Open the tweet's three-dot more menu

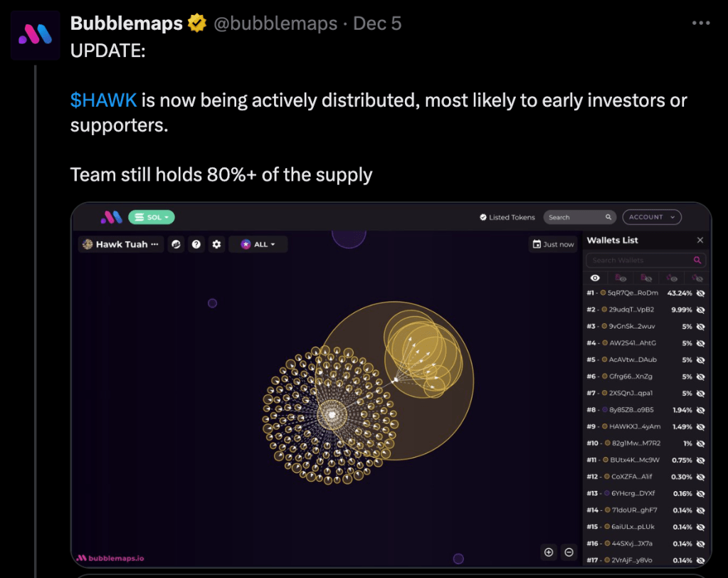point(701,23)
